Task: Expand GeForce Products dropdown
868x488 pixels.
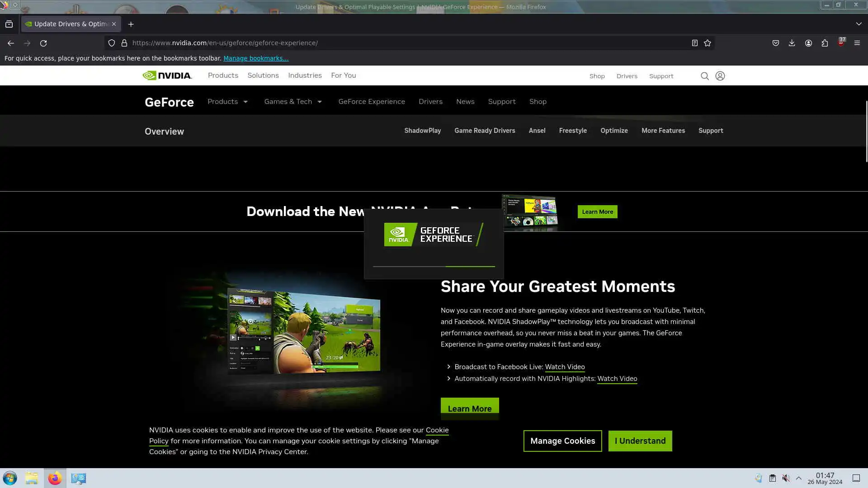Action: tap(227, 102)
